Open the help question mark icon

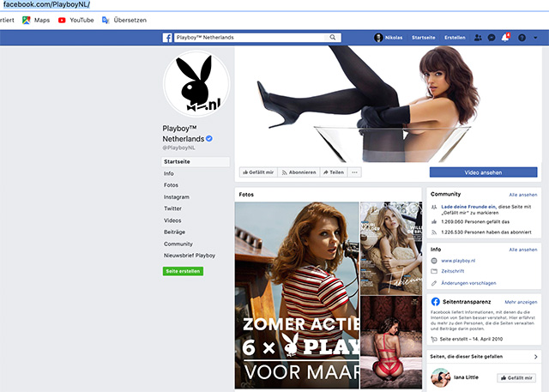pyautogui.click(x=522, y=38)
